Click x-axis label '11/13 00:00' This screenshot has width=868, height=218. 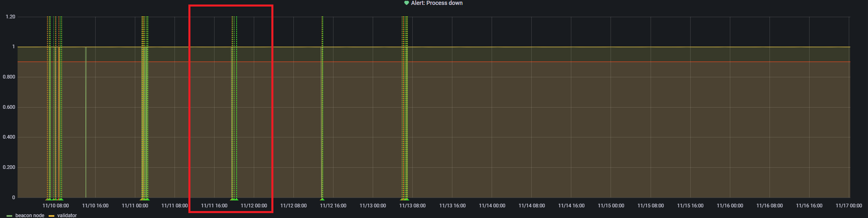click(x=373, y=206)
